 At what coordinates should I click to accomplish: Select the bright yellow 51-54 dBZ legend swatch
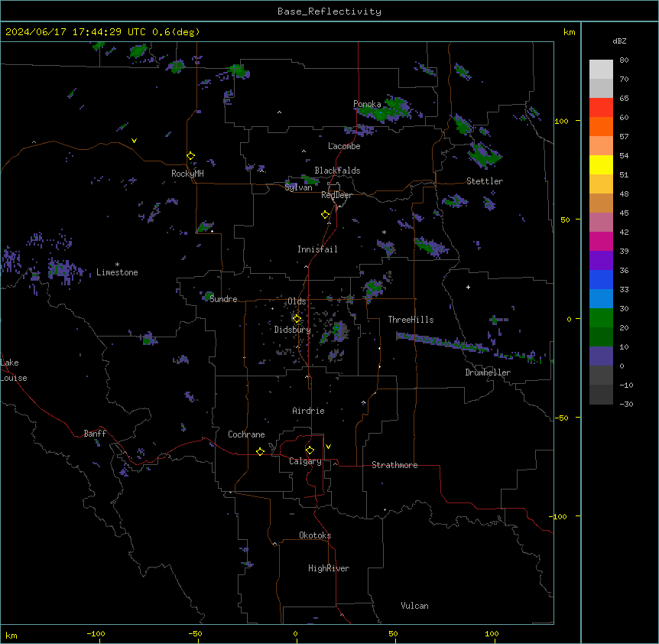point(601,164)
